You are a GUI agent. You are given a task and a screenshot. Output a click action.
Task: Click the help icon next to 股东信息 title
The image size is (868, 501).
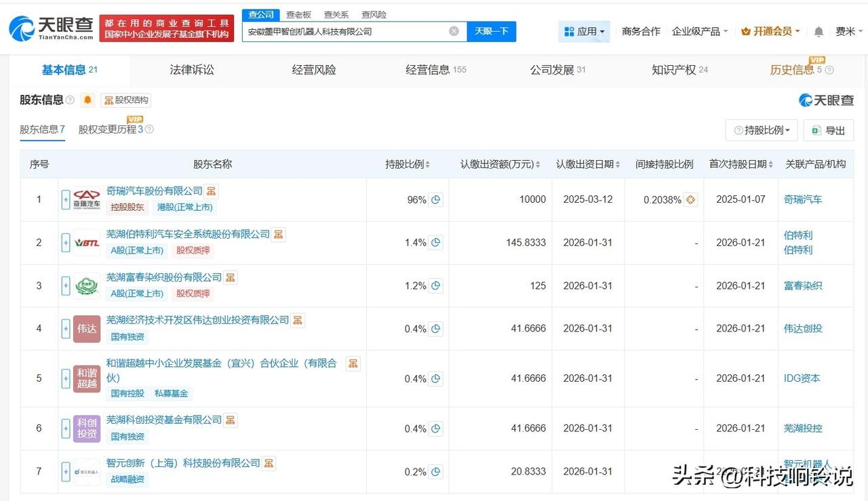[71, 100]
